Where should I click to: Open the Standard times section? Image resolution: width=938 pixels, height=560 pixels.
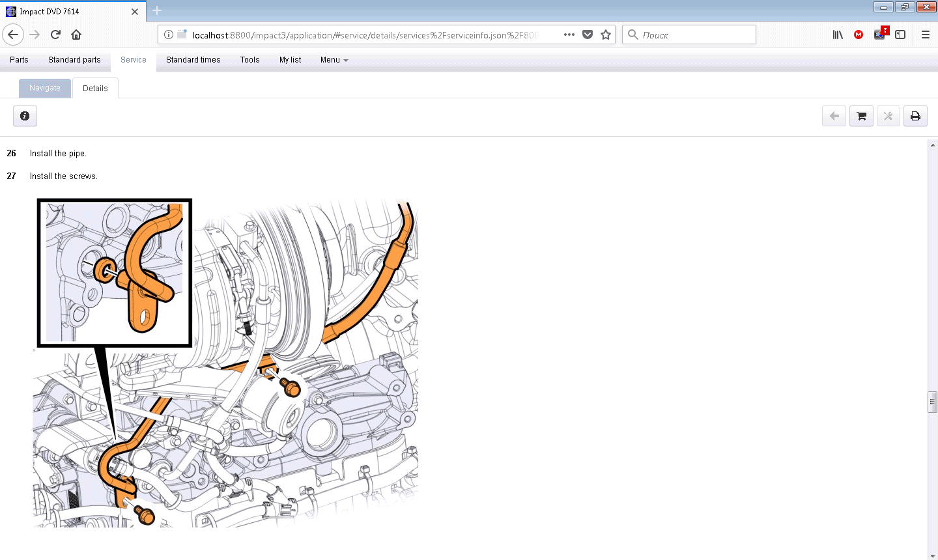pos(193,60)
